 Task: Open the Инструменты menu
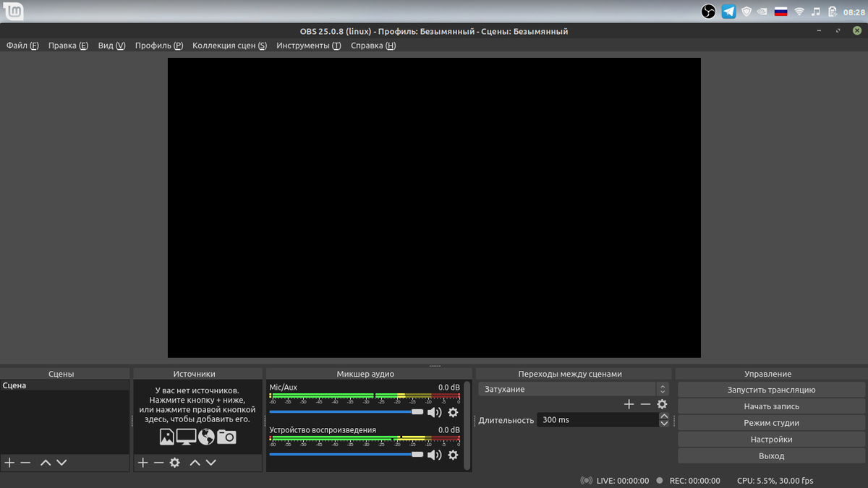(x=308, y=45)
